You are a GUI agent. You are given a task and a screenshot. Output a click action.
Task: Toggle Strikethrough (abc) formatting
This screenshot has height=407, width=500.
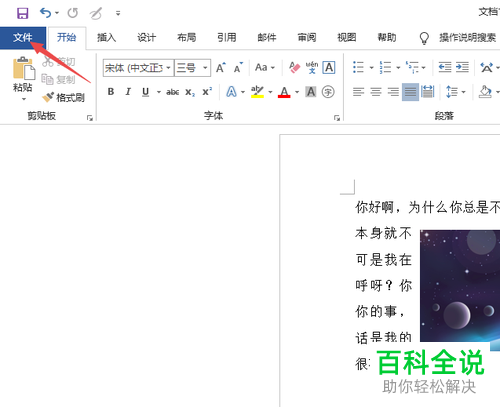173,92
